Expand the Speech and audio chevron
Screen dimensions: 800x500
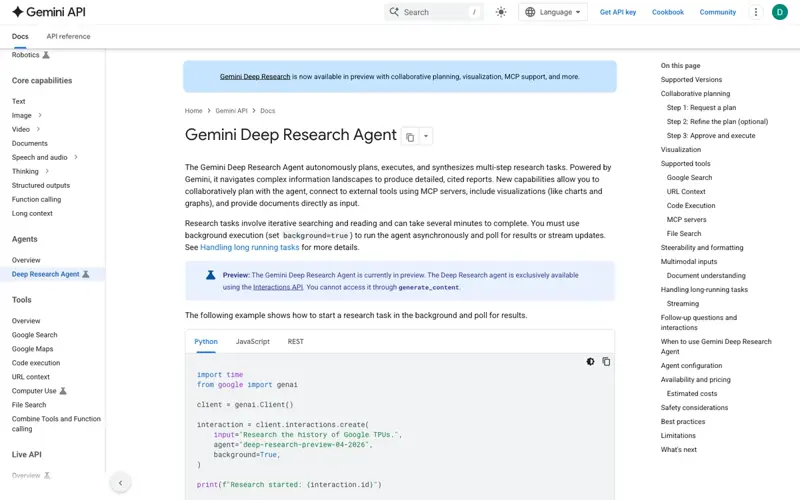click(76, 157)
